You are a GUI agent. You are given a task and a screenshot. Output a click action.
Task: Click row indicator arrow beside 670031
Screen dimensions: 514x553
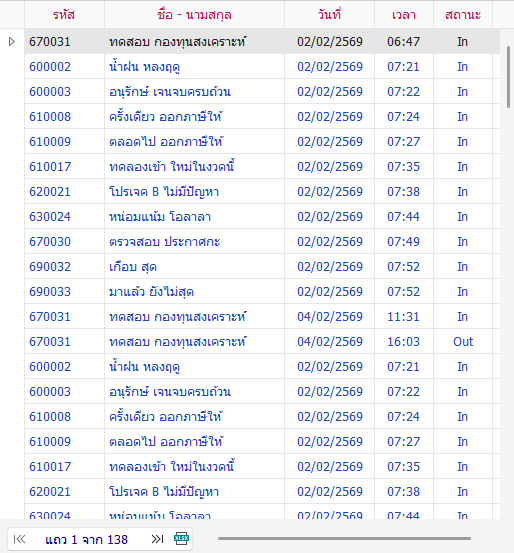pyautogui.click(x=12, y=42)
